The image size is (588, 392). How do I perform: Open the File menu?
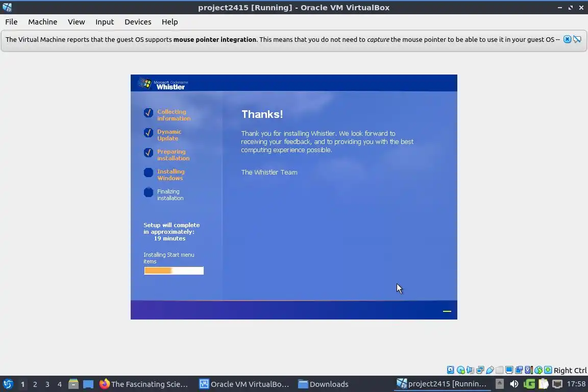click(11, 22)
